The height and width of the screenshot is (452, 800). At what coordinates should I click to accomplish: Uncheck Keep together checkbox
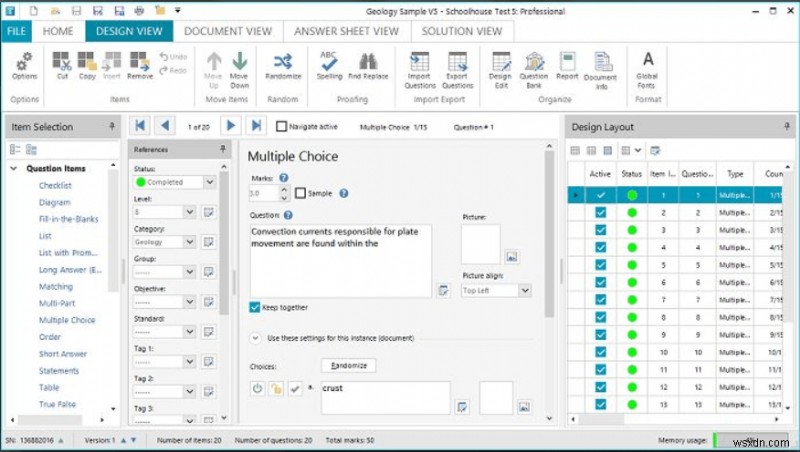(x=255, y=307)
